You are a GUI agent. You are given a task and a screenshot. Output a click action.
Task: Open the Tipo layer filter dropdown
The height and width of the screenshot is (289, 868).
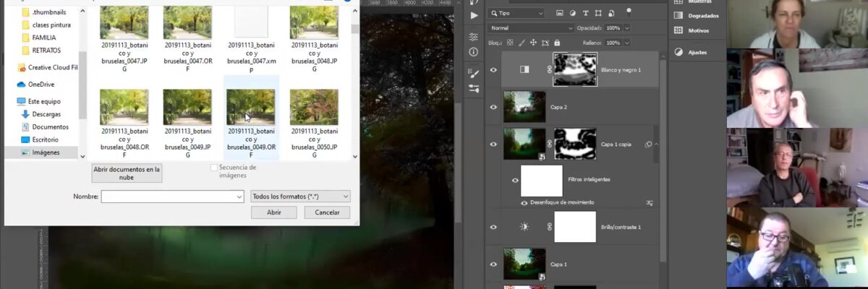[x=516, y=13]
